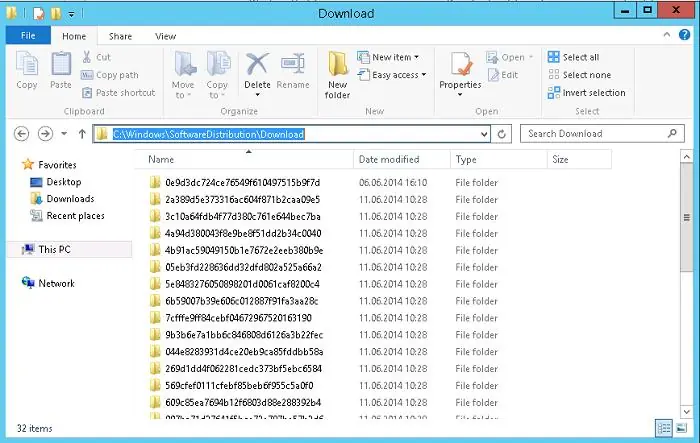The height and width of the screenshot is (443, 700).
Task: Expand the Properties dropdown arrow
Action: 460,95
